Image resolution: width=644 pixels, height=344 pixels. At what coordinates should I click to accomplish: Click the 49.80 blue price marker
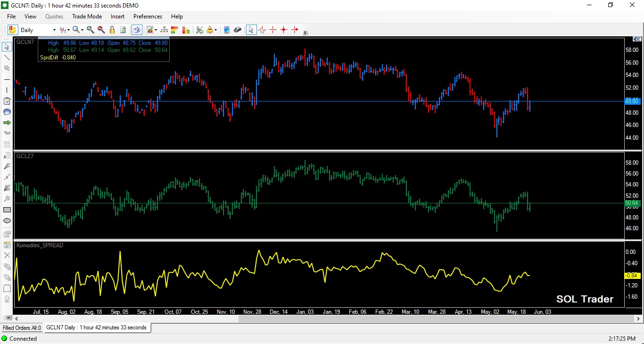(632, 101)
